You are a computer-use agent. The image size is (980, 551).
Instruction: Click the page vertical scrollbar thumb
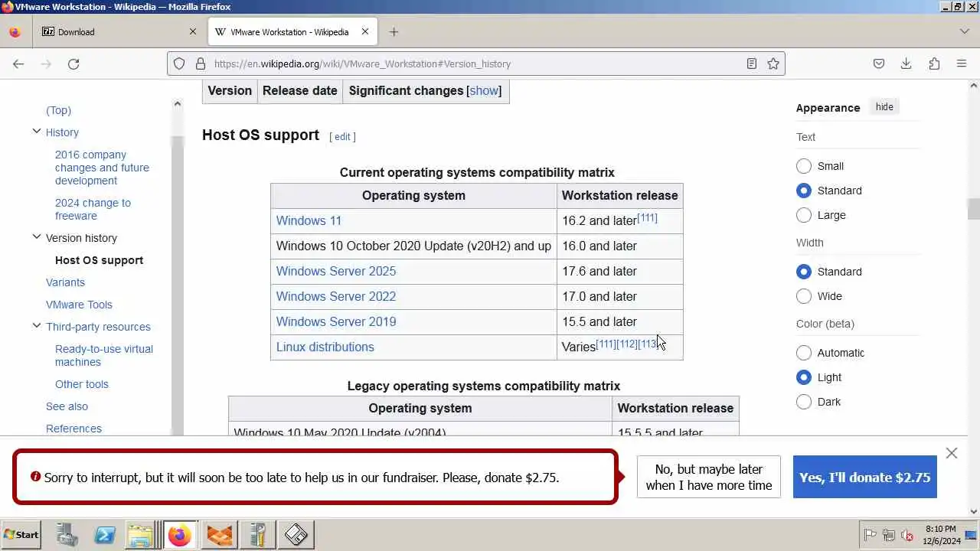973,208
